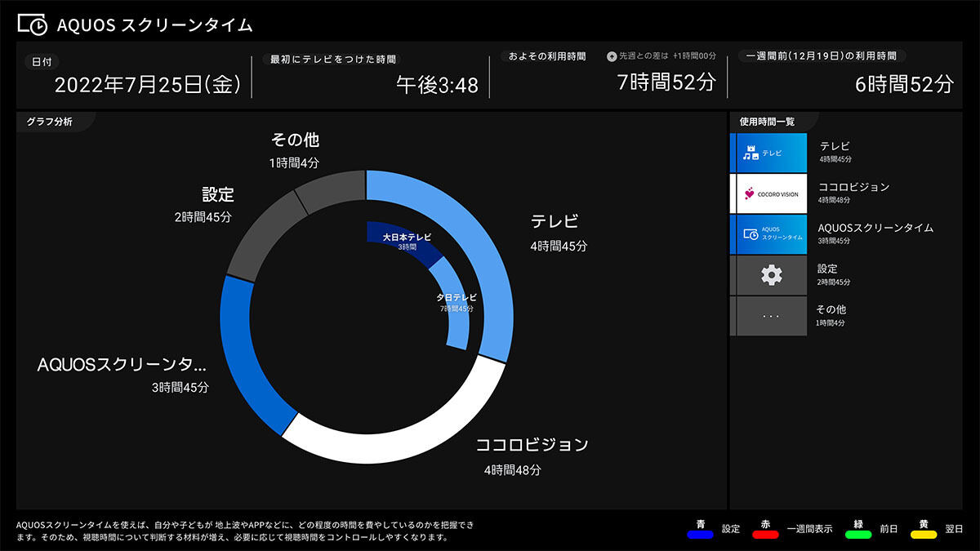This screenshot has width=980, height=551.
Task: Click the AQUOSスクリーンタイム name in usage list
Action: (875, 228)
